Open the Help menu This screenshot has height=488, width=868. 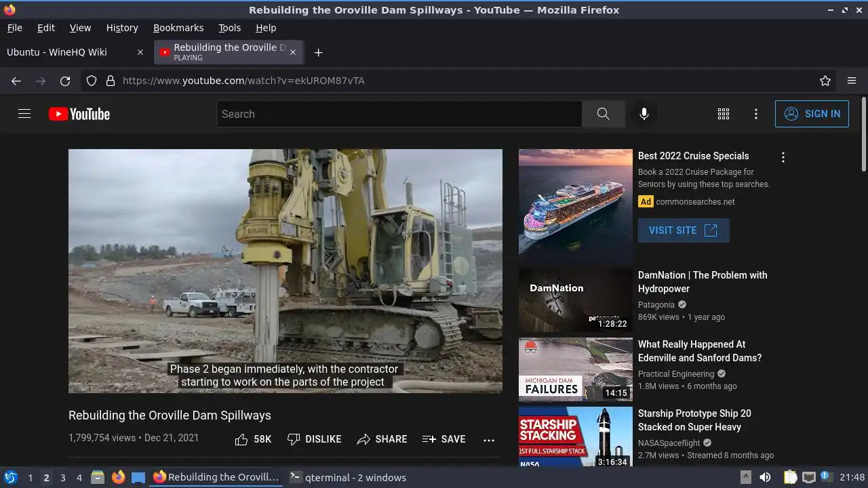[266, 28]
